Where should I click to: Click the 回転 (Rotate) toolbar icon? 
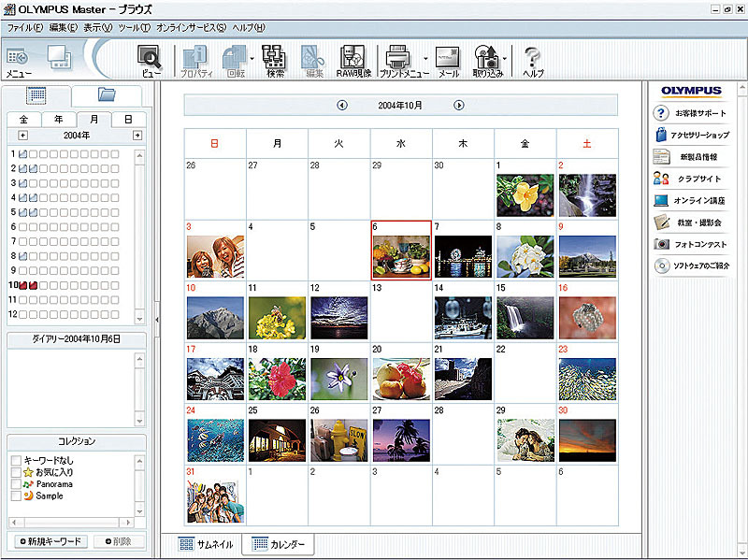click(235, 61)
